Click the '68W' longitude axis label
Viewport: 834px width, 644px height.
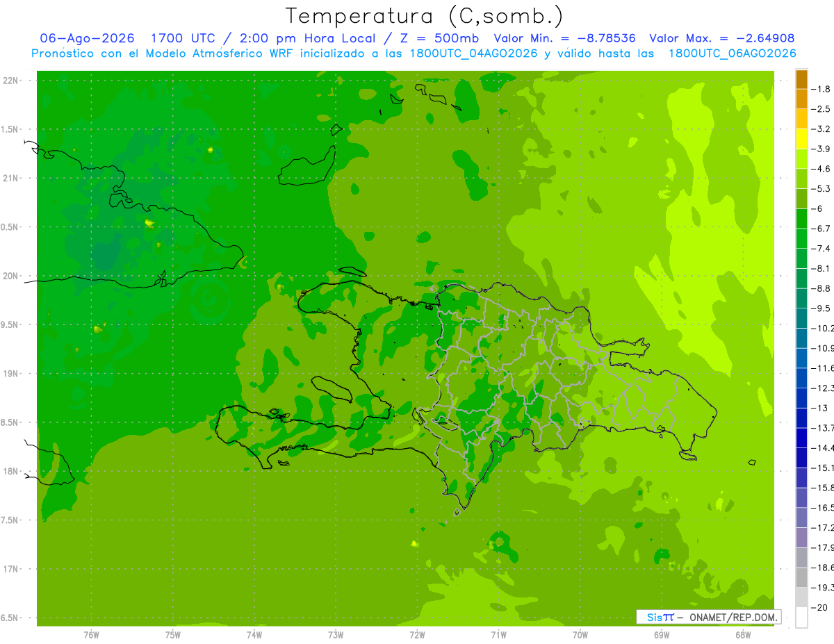click(x=743, y=635)
